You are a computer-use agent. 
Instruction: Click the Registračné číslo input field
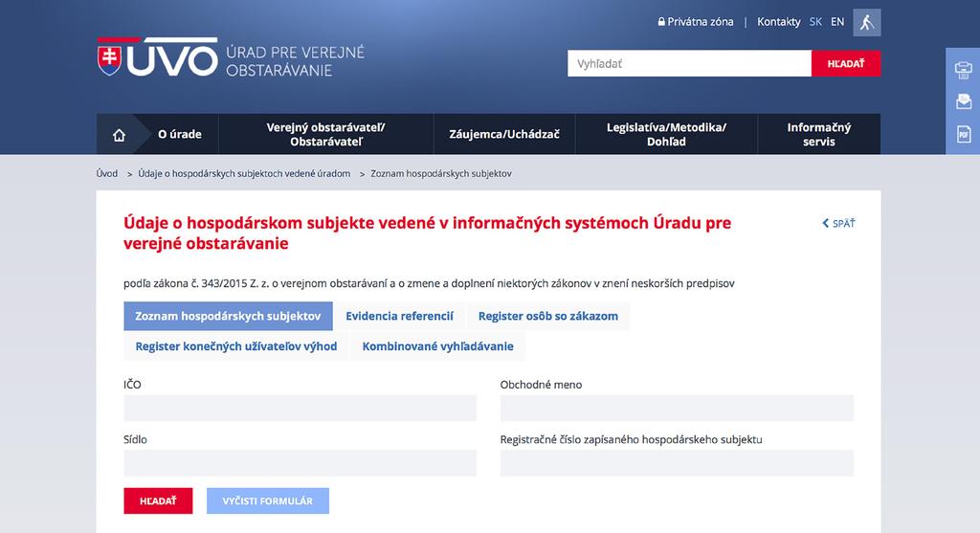pyautogui.click(x=677, y=464)
